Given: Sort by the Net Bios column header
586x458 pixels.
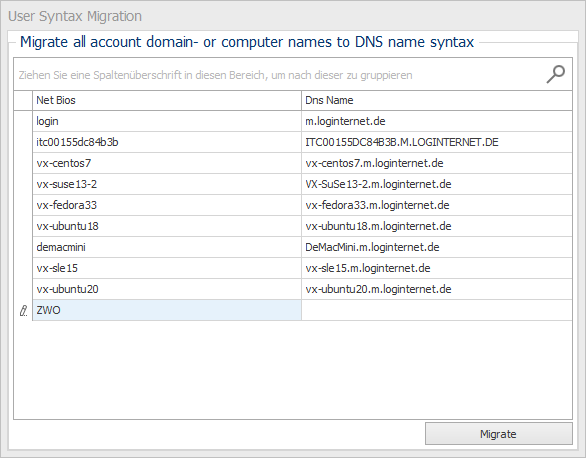Looking at the screenshot, I should 167,100.
